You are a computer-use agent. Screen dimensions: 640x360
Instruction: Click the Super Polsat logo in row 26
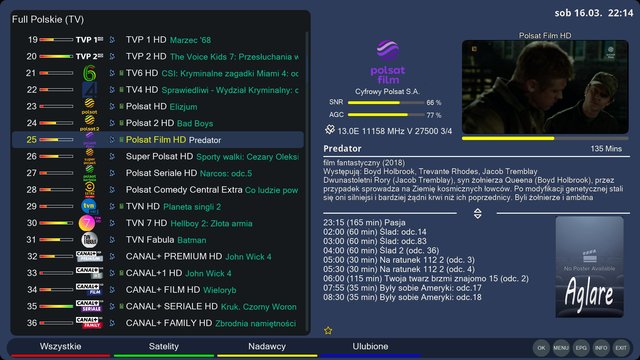[89, 156]
